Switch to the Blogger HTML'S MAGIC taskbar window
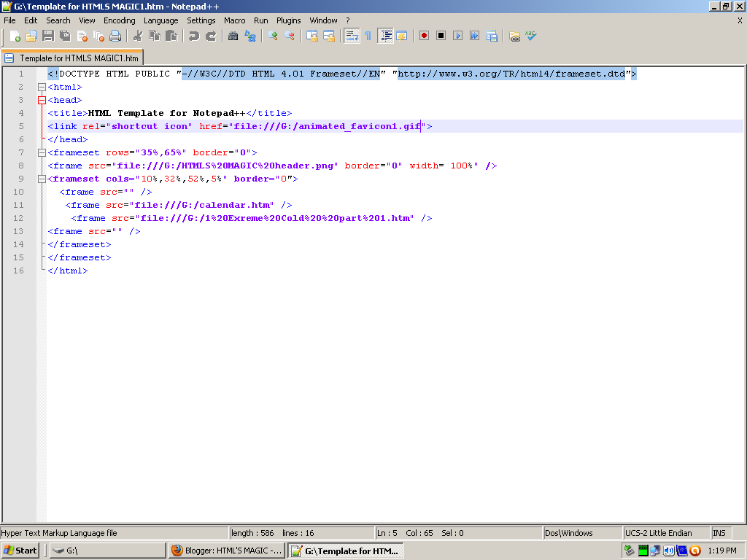 [227, 550]
